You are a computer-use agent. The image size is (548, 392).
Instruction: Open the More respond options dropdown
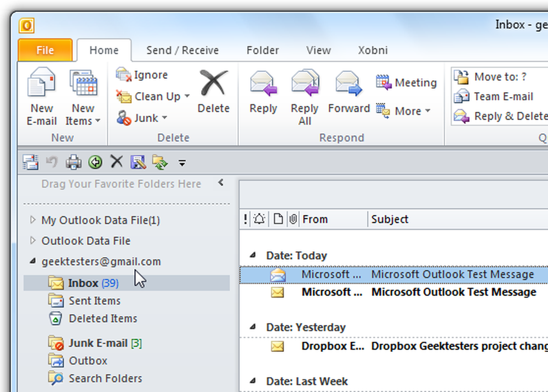(x=403, y=111)
